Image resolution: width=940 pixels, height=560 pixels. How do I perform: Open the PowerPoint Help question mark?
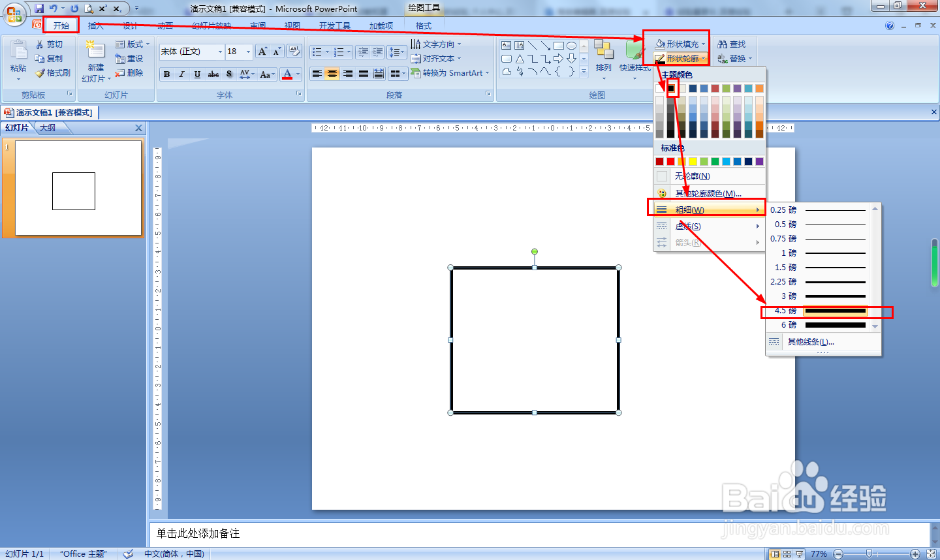890,26
